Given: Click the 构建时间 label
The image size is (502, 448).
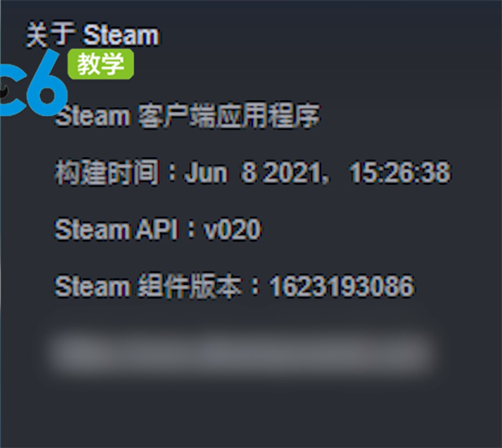Looking at the screenshot, I should (x=107, y=172).
